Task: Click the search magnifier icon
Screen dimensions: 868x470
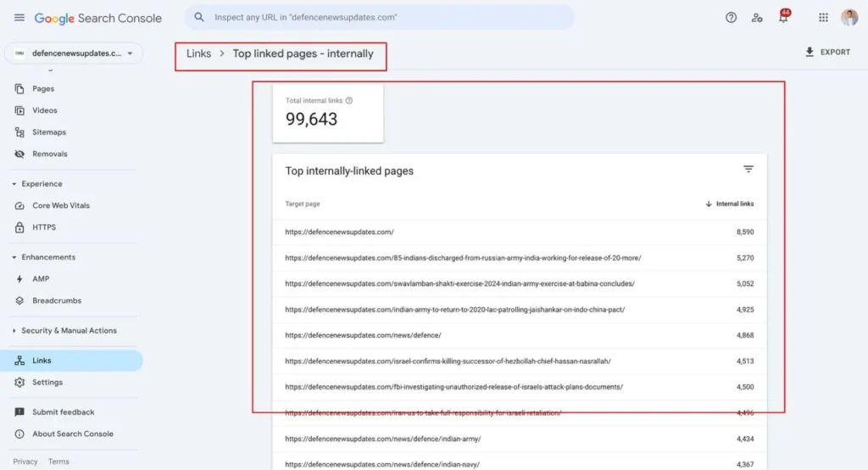Action: click(198, 17)
